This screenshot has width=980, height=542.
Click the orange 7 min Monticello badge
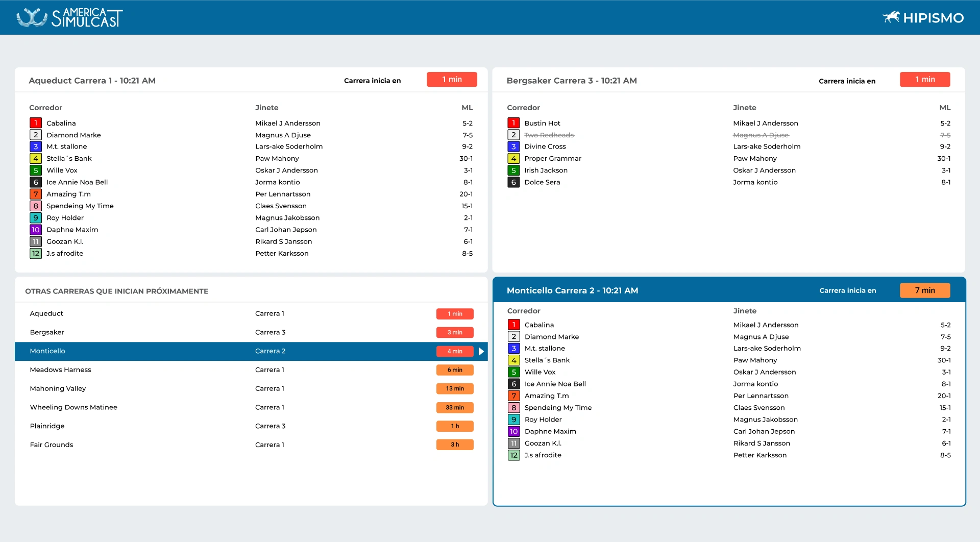point(924,290)
